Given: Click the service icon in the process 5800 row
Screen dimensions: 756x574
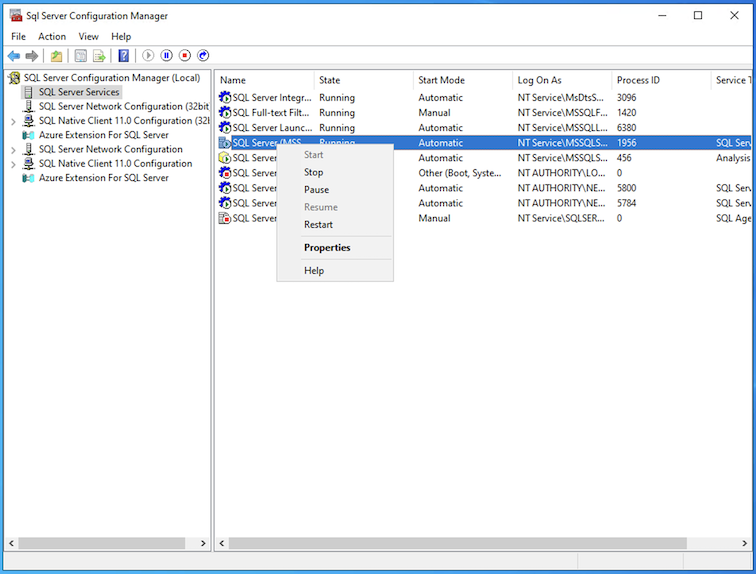Looking at the screenshot, I should pyautogui.click(x=225, y=188).
